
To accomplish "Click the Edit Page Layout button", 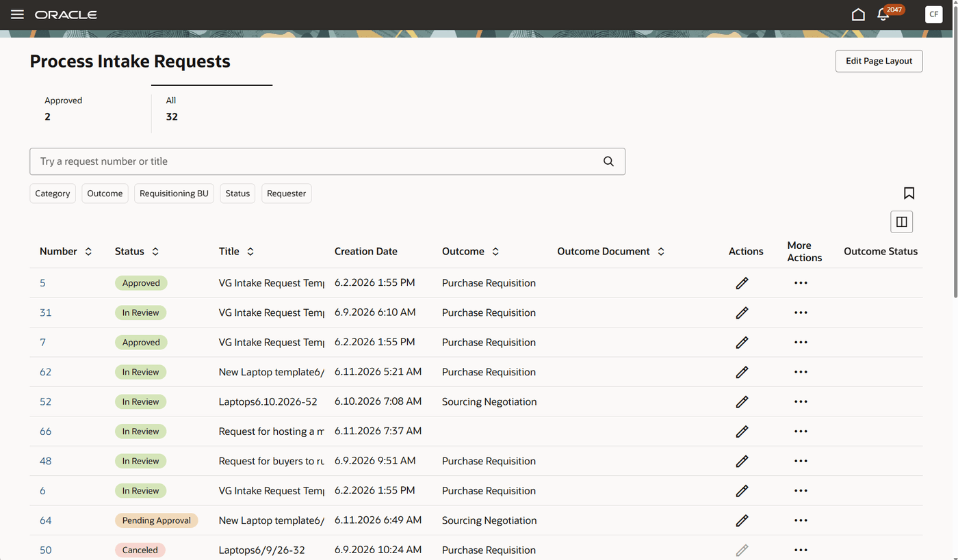I will point(879,61).
